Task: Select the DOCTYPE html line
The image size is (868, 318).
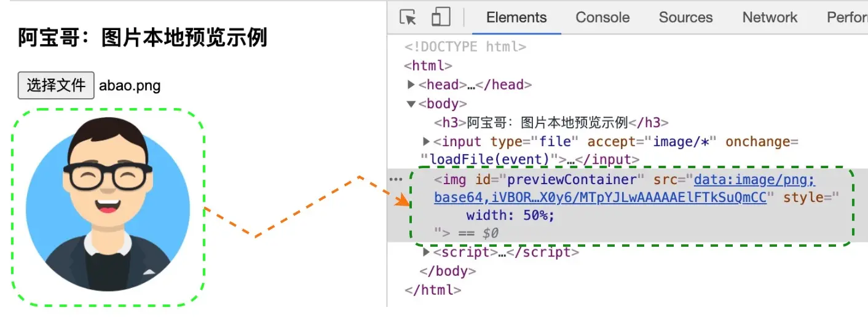Action: click(465, 47)
